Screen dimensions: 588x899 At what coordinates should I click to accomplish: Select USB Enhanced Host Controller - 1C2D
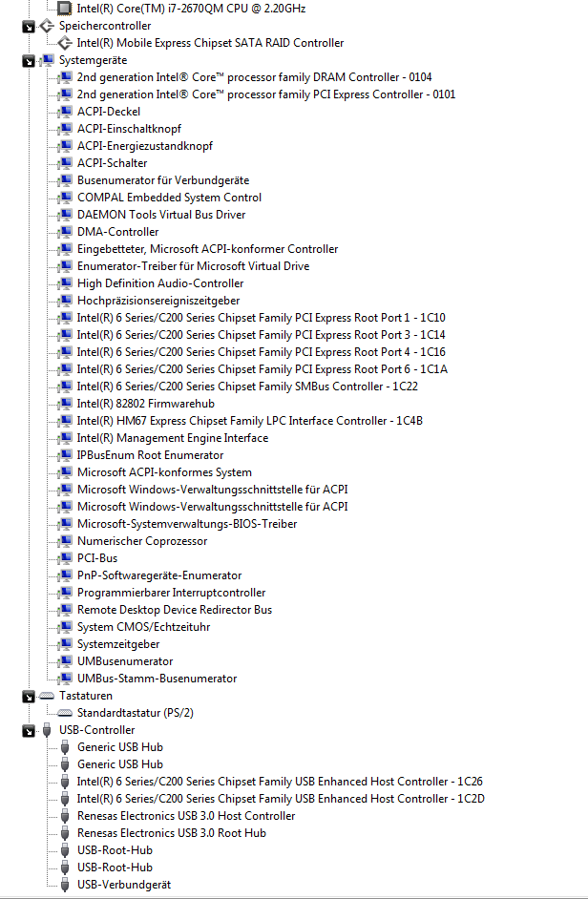pos(280,799)
